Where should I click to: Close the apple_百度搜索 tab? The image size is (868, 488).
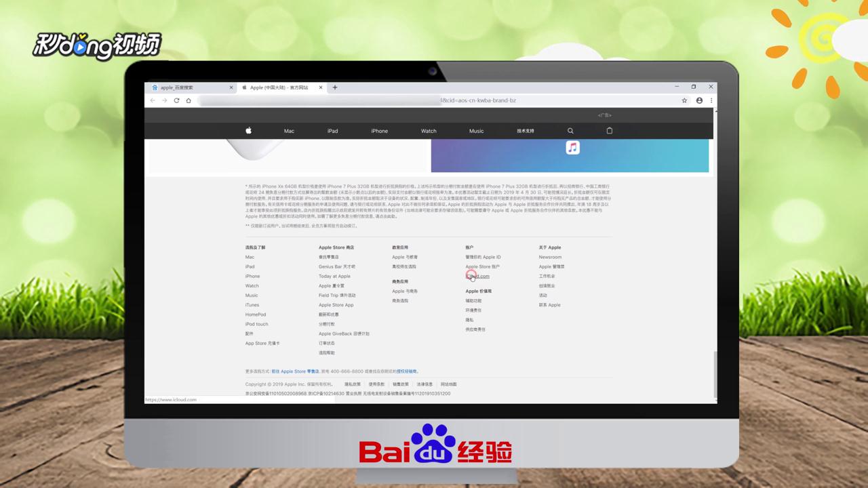pos(231,87)
